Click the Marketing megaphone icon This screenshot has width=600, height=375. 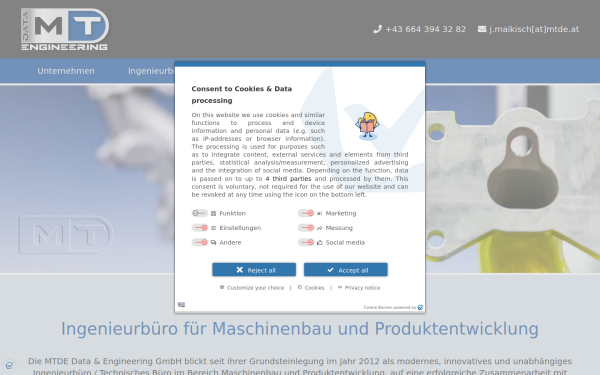click(x=320, y=214)
